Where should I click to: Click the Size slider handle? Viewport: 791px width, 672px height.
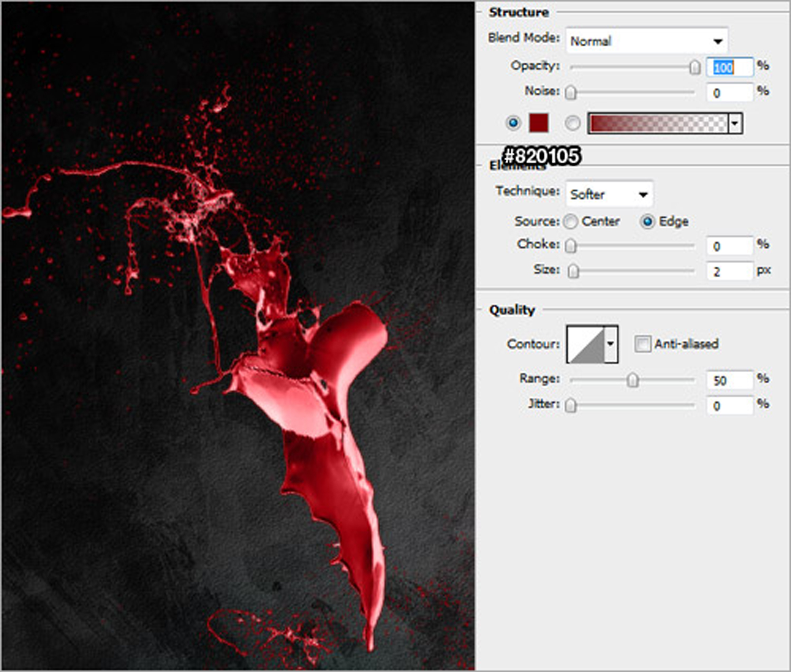pos(573,271)
